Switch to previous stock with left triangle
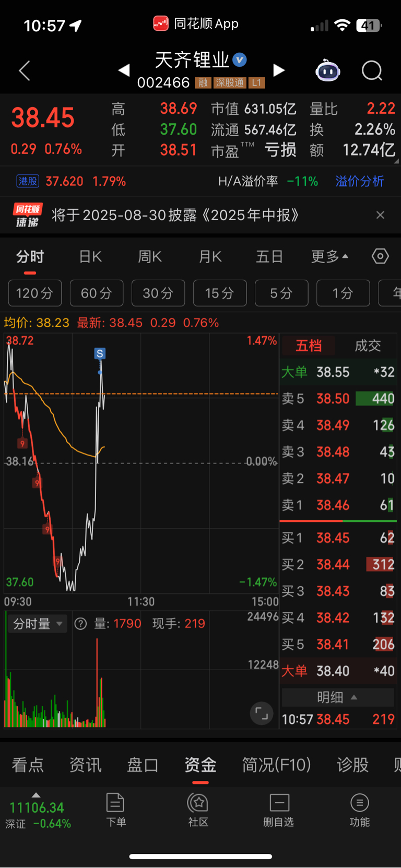This screenshot has width=401, height=868. pyautogui.click(x=124, y=70)
